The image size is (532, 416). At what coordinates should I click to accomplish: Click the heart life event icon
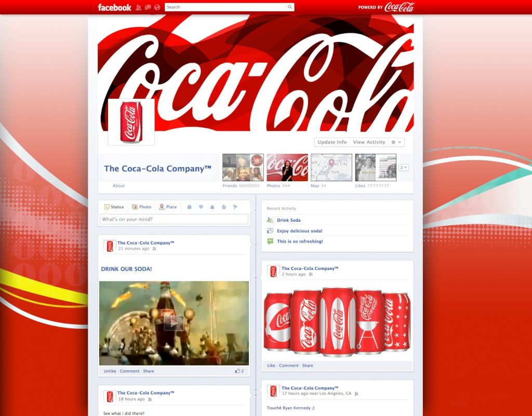[201, 207]
